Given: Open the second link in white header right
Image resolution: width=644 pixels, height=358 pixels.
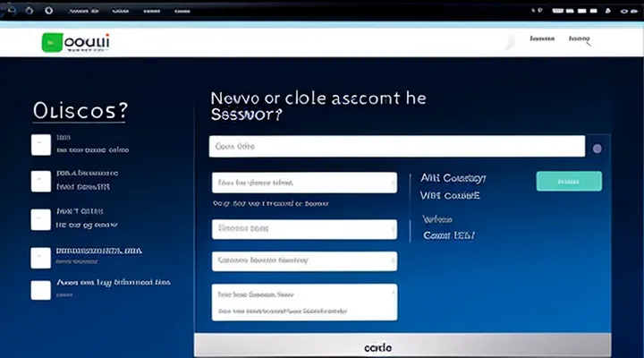Looking at the screenshot, I should point(581,39).
